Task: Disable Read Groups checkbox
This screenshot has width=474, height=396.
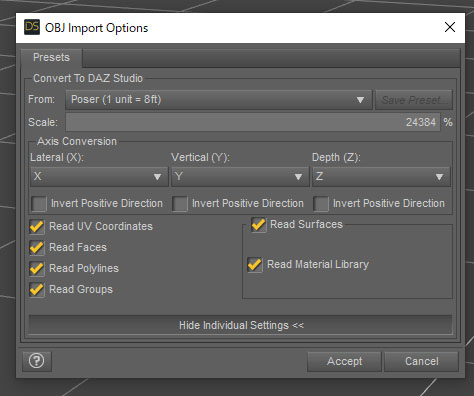Action: (37, 290)
